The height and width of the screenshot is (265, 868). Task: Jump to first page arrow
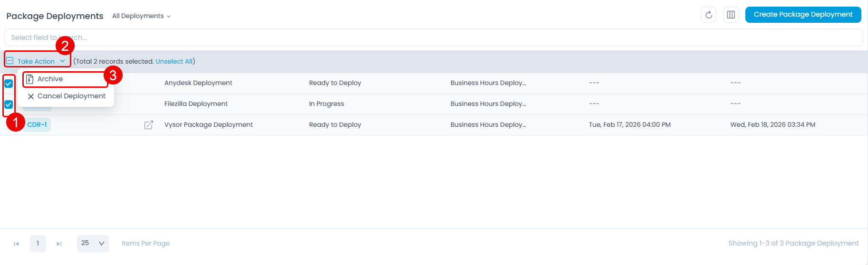tap(16, 244)
